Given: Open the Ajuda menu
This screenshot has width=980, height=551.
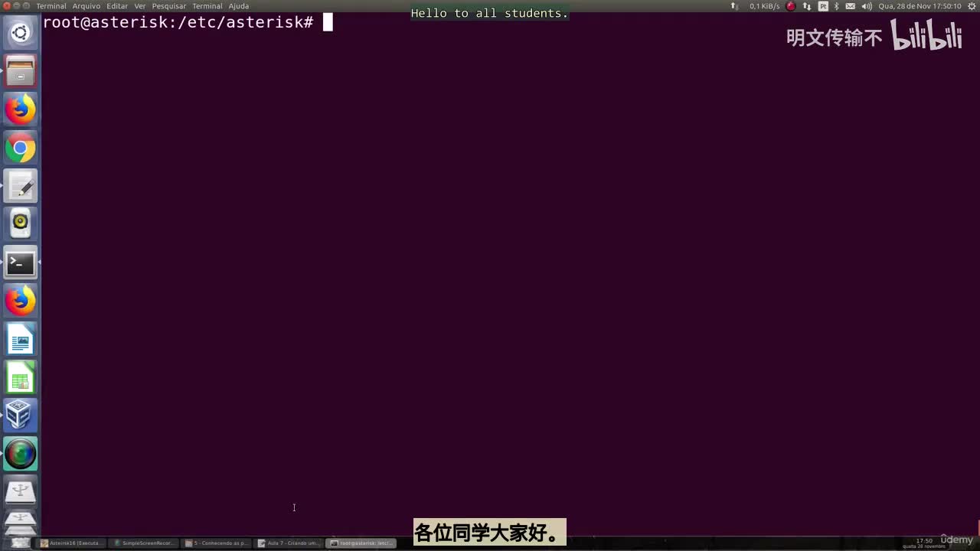Looking at the screenshot, I should tap(239, 6).
